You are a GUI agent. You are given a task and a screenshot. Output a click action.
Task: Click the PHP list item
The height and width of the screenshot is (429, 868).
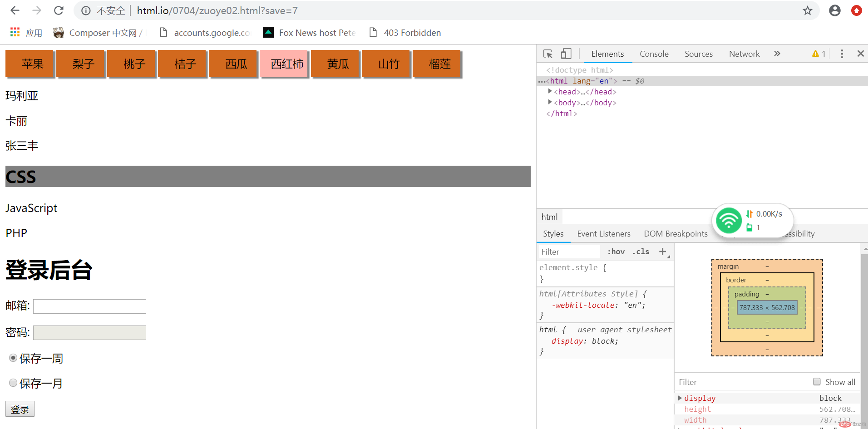[16, 233]
